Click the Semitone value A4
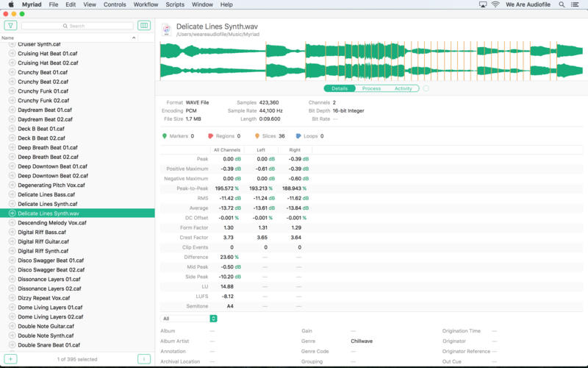588x368 pixels. (230, 306)
